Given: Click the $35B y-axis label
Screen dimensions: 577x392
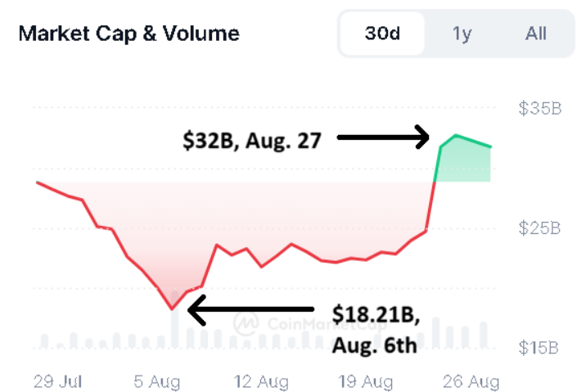Looking at the screenshot, I should click(x=539, y=109).
